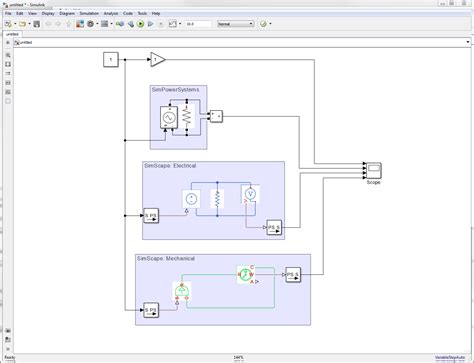Expand the Open folder dropdown arrow
The image size is (474, 363).
coord(29,24)
